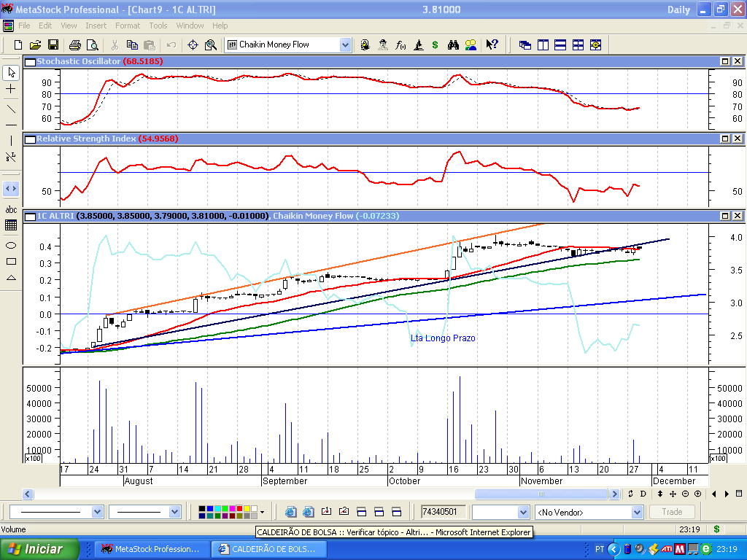Click the green dollar sign toolbar icon
Image resolution: width=747 pixels, height=560 pixels.
click(x=435, y=44)
